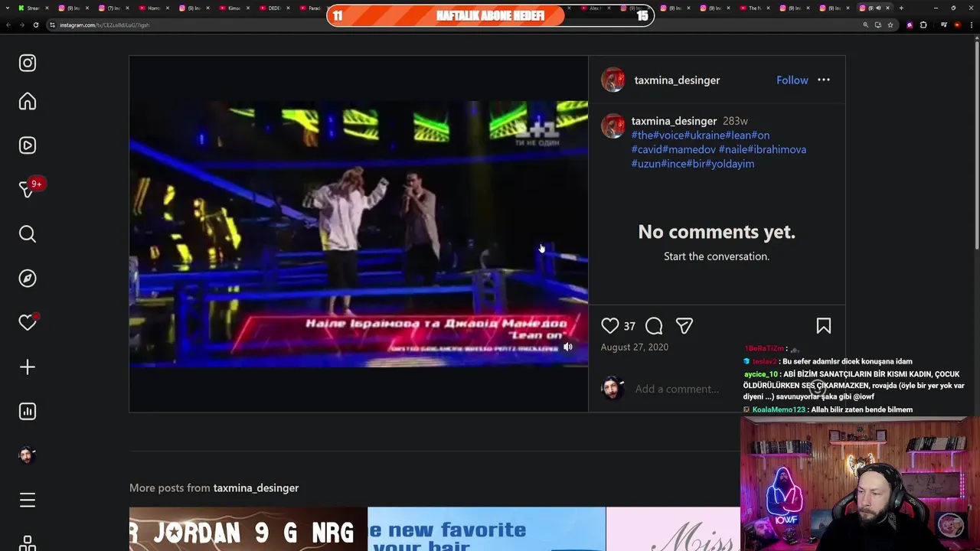Open the JORDAN 9 G NRG thumbnail
This screenshot has width=980, height=551.
(x=248, y=530)
